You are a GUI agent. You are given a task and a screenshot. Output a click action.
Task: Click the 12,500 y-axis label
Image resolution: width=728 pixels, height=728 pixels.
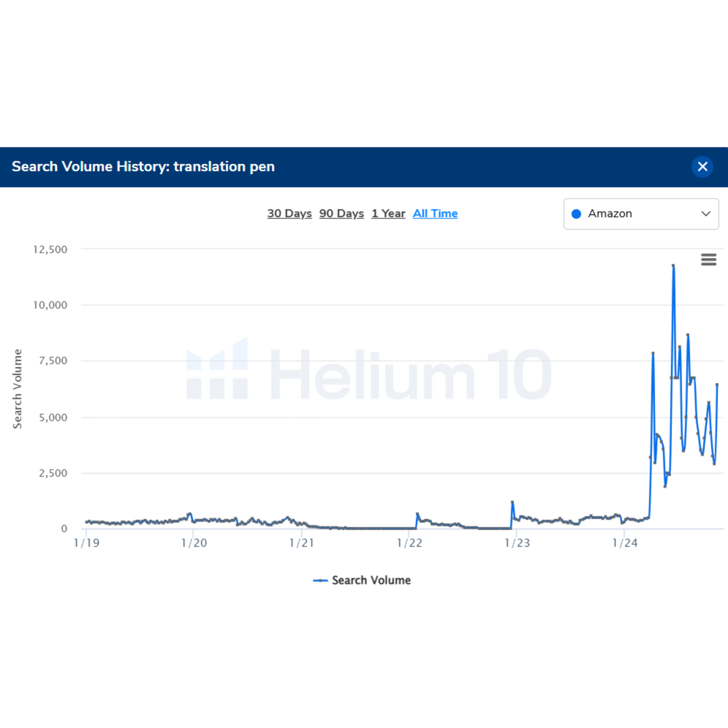point(50,249)
